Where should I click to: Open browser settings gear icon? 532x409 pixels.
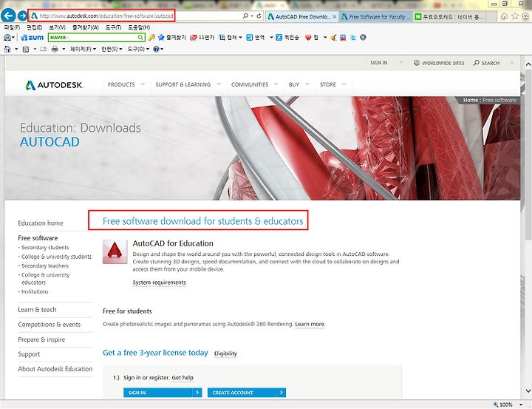coord(525,16)
